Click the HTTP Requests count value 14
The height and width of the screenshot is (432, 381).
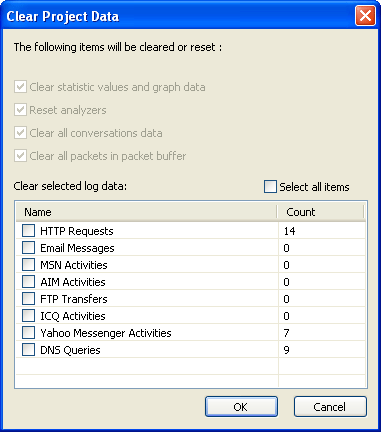(x=289, y=231)
